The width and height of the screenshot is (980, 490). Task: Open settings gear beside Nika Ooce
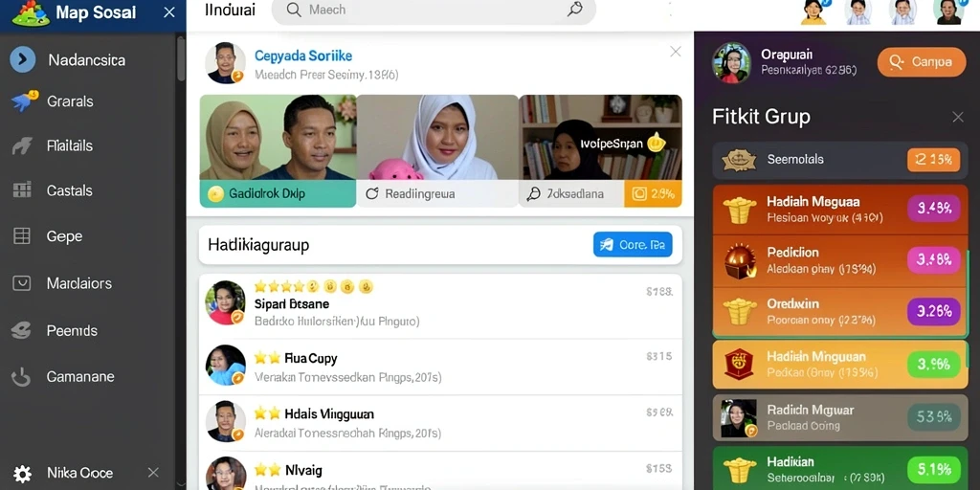(23, 473)
